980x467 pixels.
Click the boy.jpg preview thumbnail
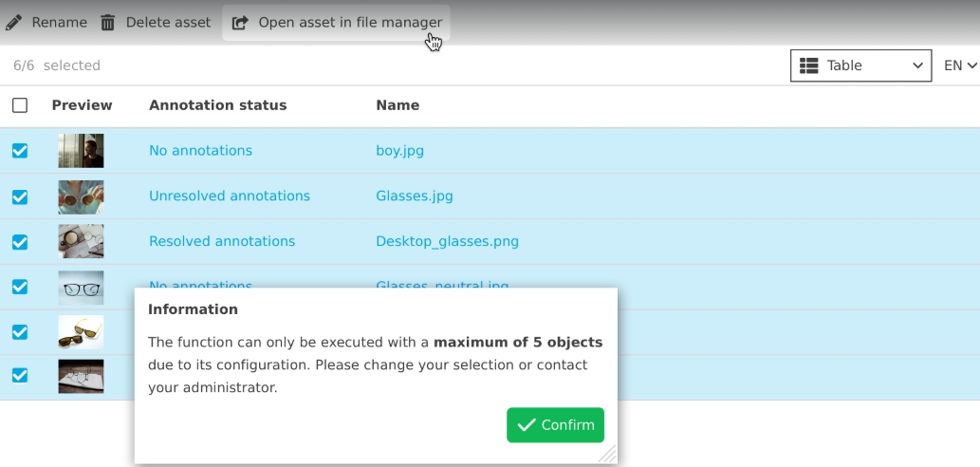(81, 151)
